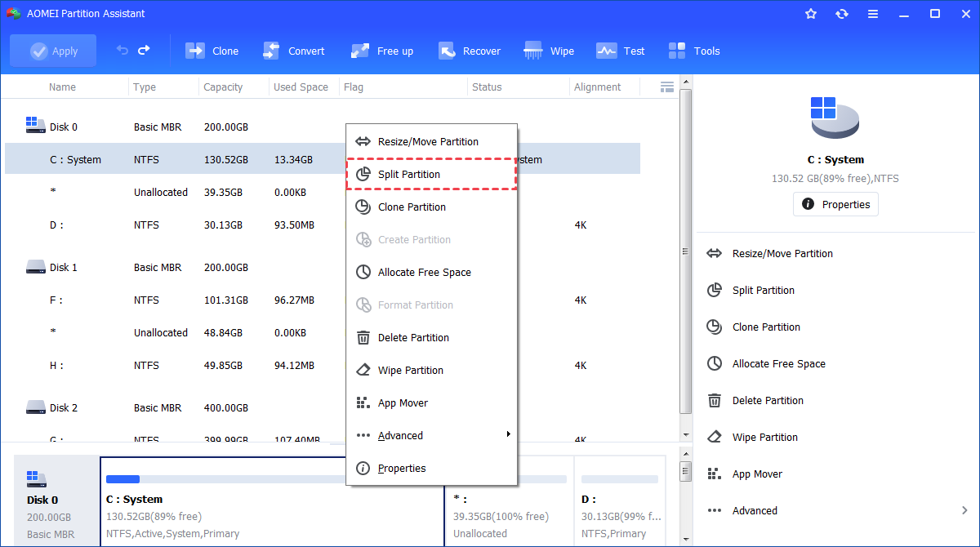Choose Split Partition in context menu

(x=432, y=174)
